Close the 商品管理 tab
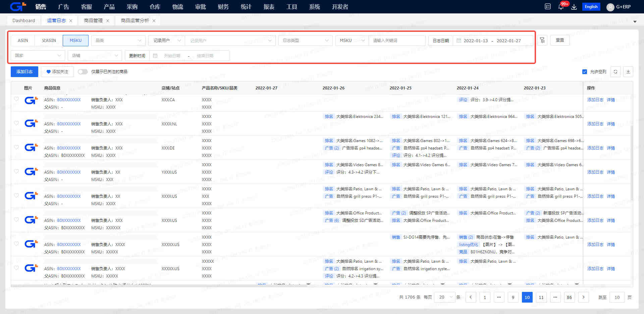The image size is (644, 314). point(108,21)
